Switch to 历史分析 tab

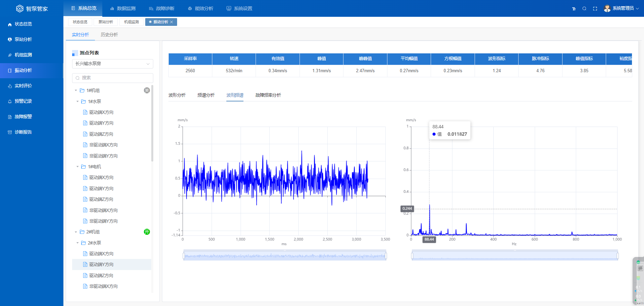pyautogui.click(x=109, y=35)
